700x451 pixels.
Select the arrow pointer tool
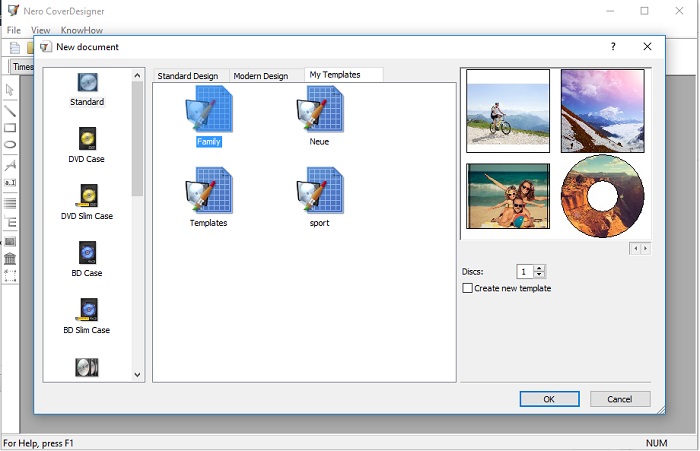pyautogui.click(x=10, y=90)
